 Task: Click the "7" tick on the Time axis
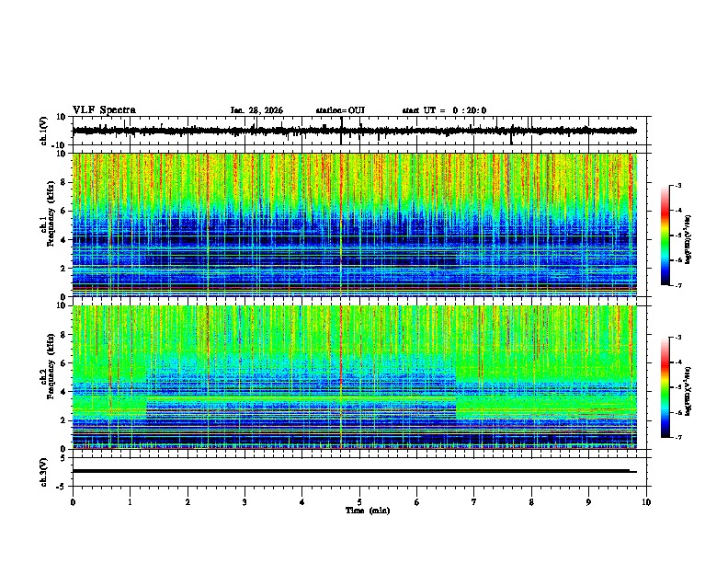474,502
